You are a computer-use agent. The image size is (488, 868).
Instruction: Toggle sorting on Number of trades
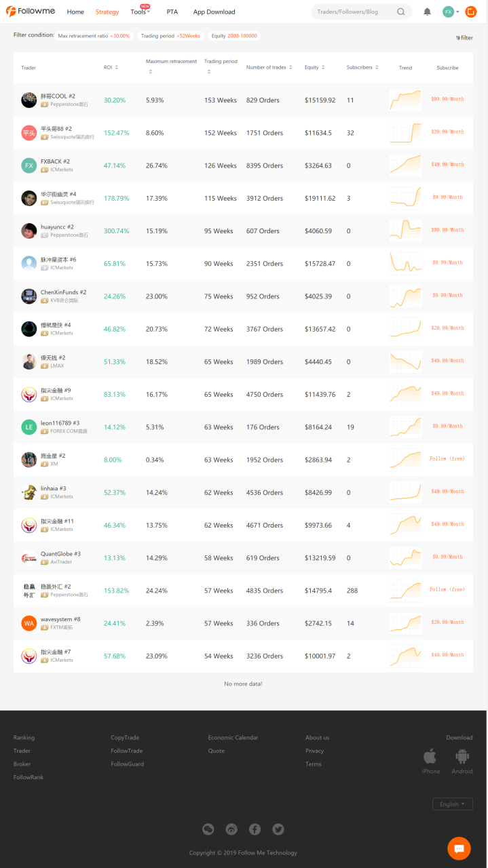(269, 67)
